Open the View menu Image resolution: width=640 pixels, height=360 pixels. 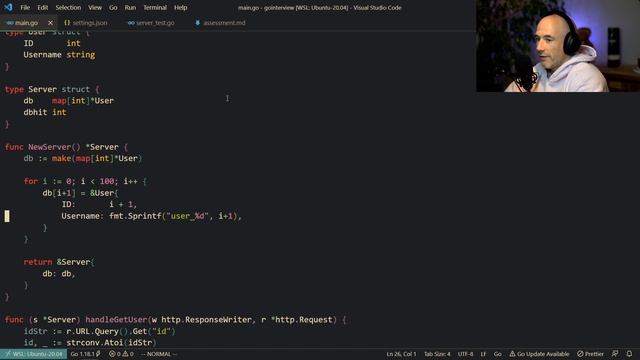tap(95, 7)
